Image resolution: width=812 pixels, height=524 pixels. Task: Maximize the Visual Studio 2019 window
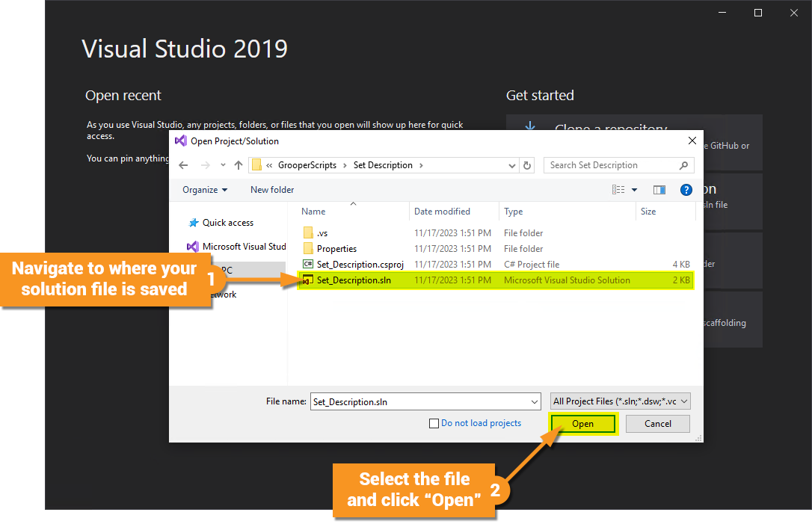[x=758, y=13]
